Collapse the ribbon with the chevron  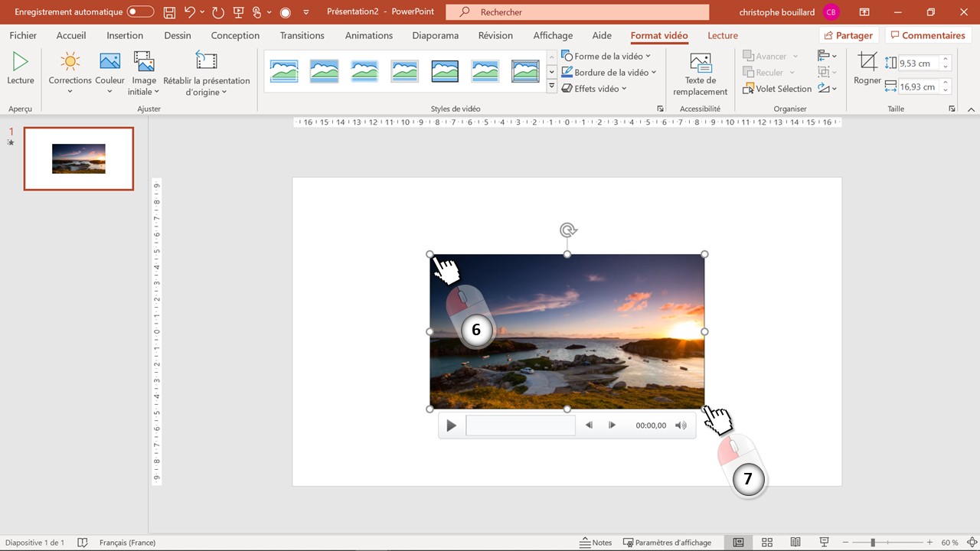(970, 109)
